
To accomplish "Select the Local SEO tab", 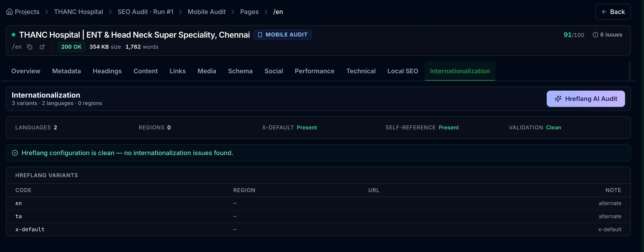I will (x=403, y=71).
